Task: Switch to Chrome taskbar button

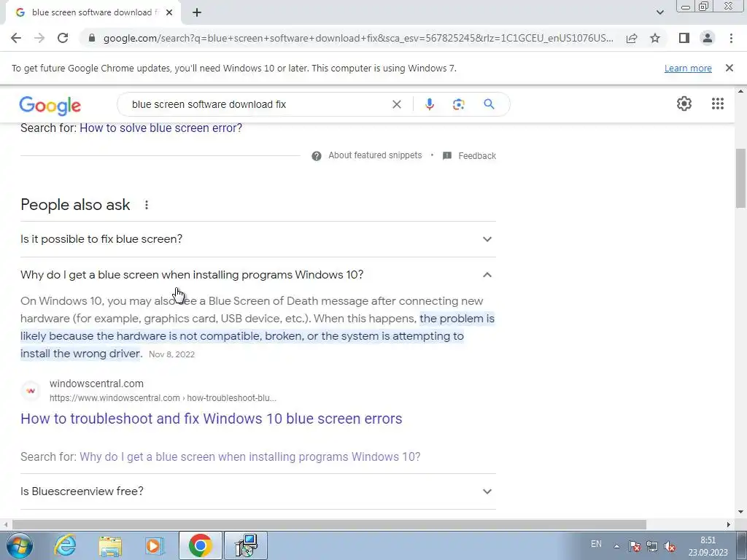Action: (x=200, y=545)
